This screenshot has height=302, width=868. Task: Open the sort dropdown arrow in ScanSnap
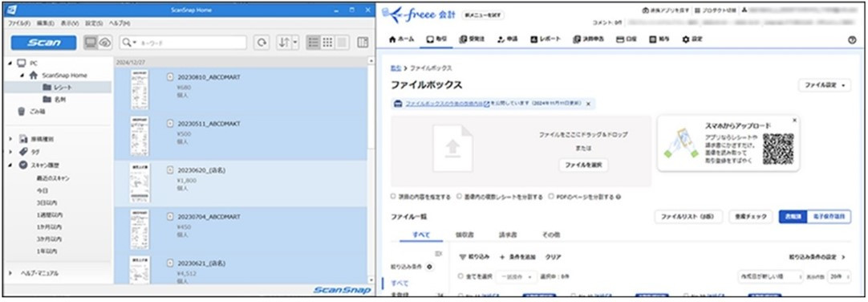coord(295,43)
